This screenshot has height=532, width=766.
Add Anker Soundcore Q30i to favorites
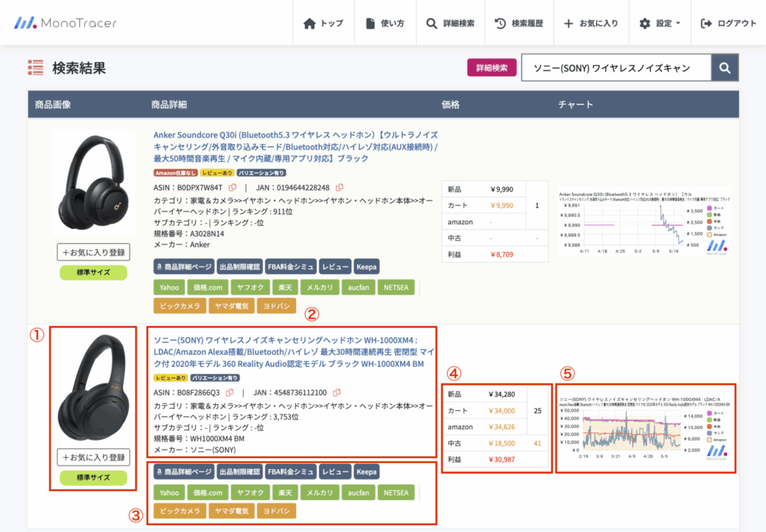tap(94, 252)
